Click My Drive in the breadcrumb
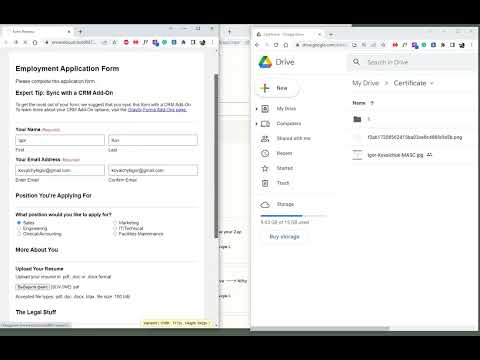 pos(365,83)
